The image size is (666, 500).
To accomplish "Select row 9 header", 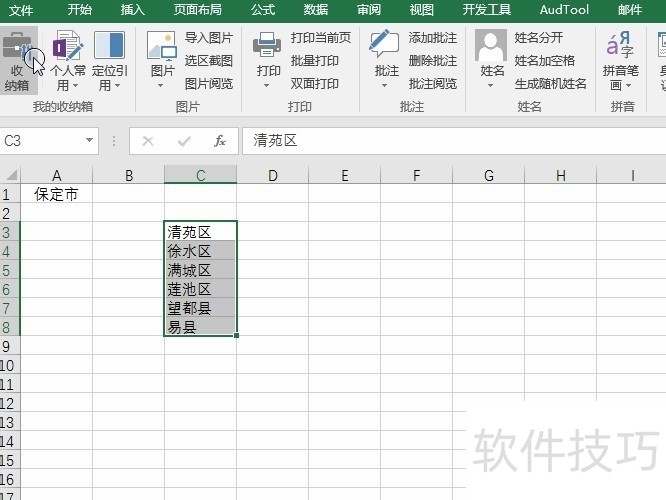I will point(10,346).
